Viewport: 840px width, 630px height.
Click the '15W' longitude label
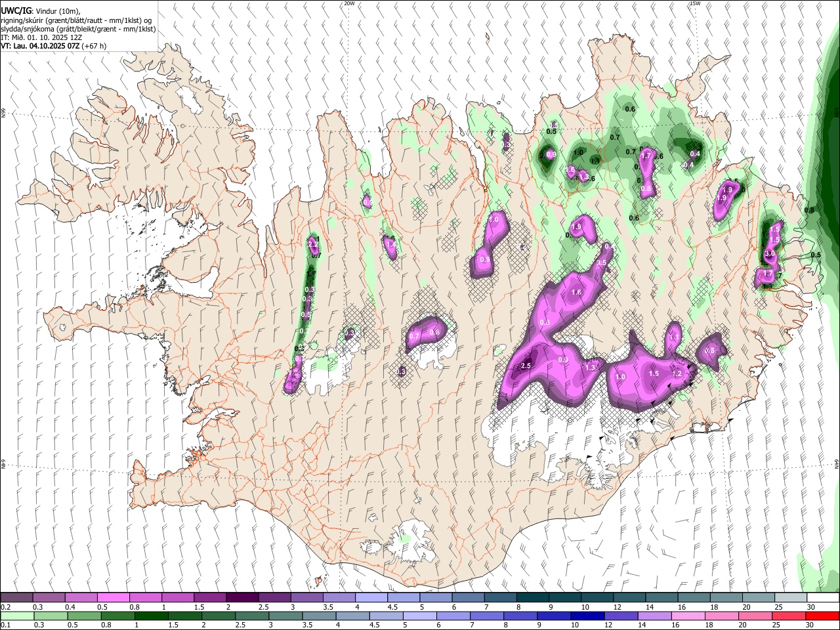coord(695,3)
